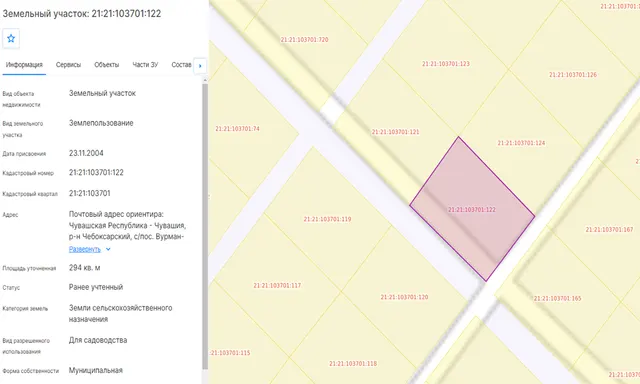Screen dimensions: 640x384
Task: Select parcel 21:21:103701:165 on the map
Action: pyautogui.click(x=557, y=299)
